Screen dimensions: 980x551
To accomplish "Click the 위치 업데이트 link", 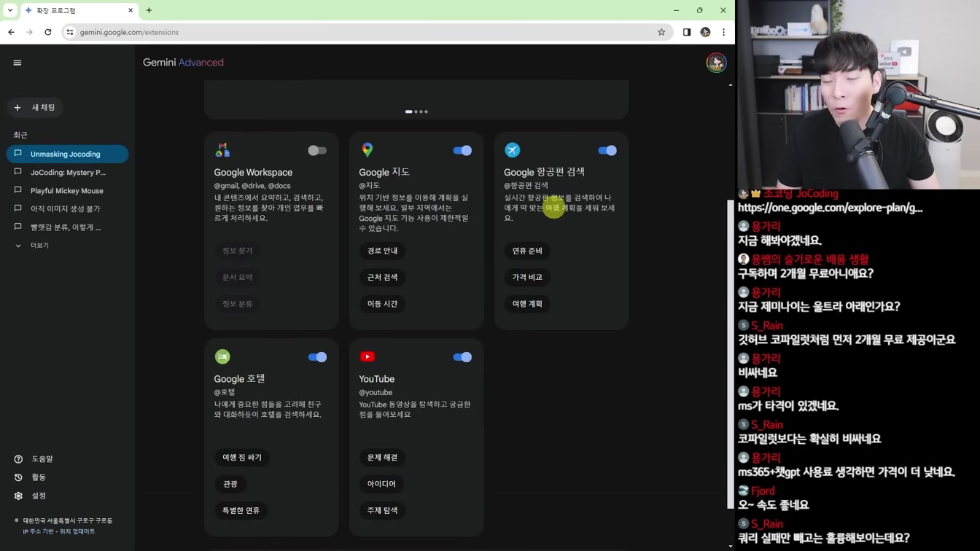I will click(x=78, y=531).
